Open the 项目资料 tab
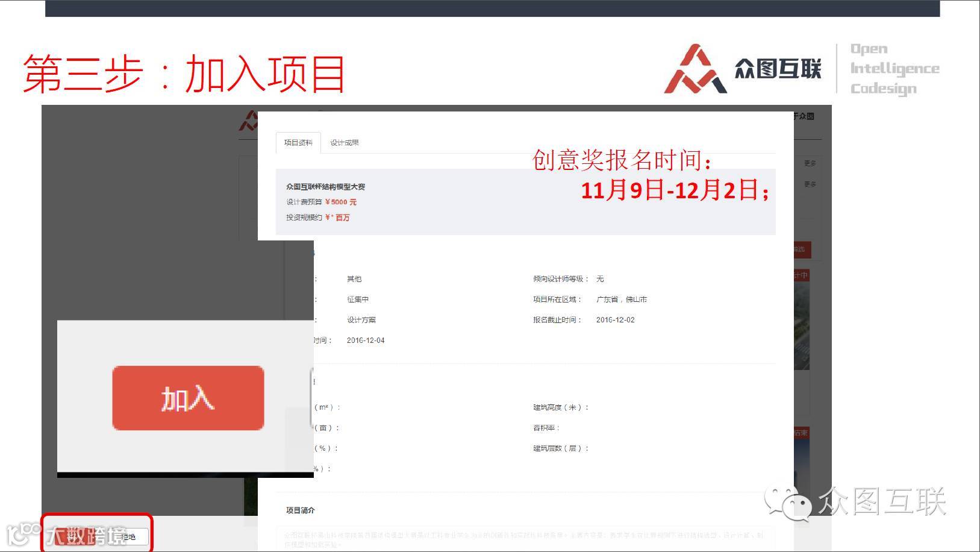The width and height of the screenshot is (980, 552). 298,143
